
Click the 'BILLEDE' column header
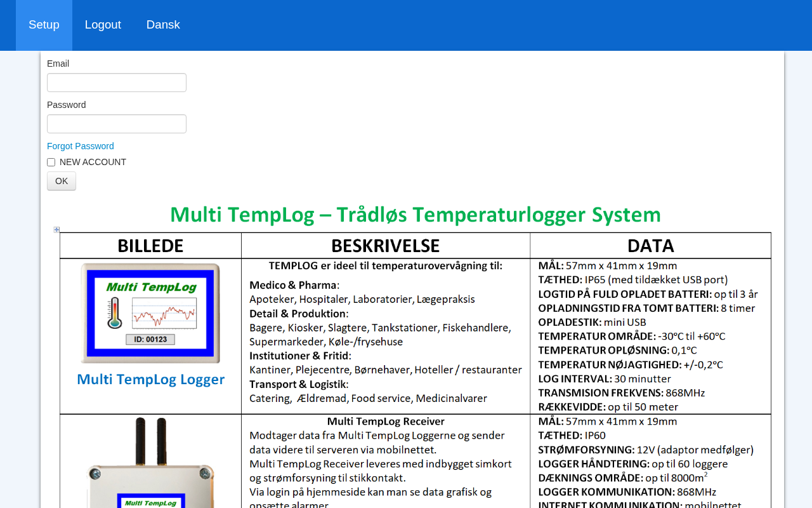(x=150, y=246)
